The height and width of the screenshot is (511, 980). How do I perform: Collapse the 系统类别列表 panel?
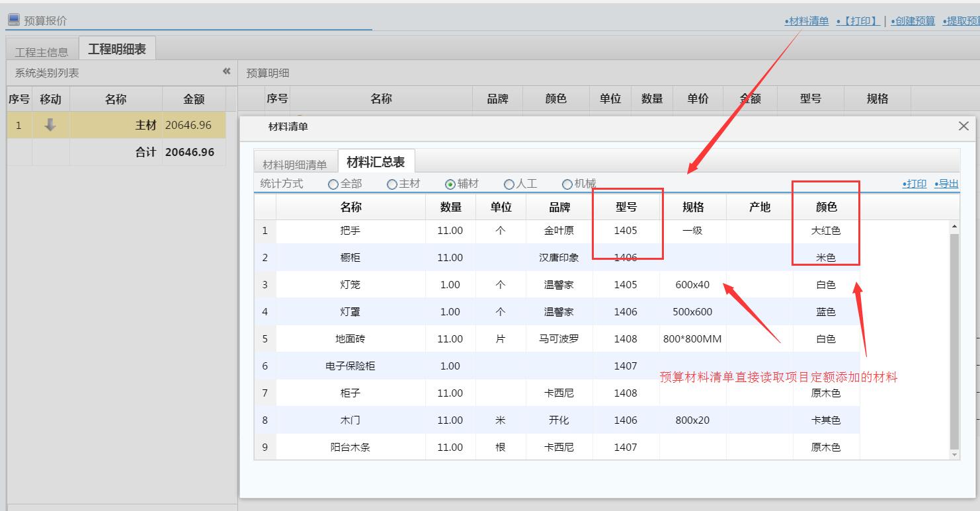pos(226,71)
